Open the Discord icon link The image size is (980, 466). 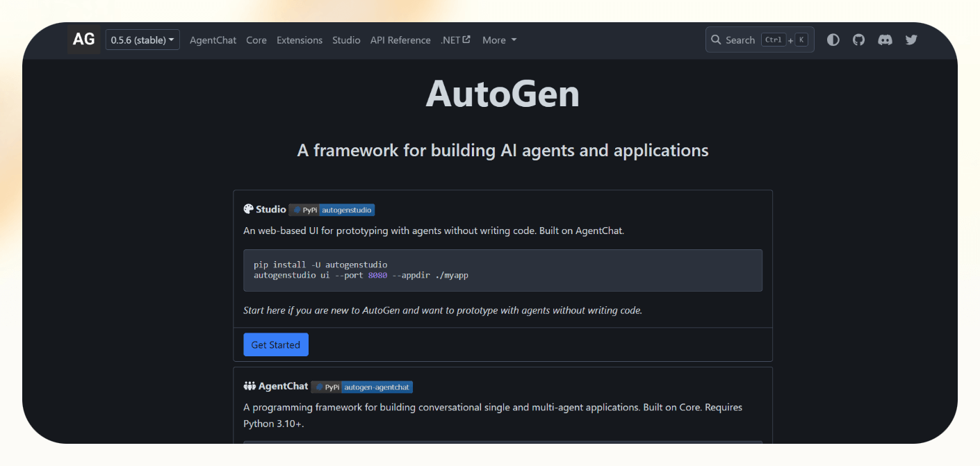pyautogui.click(x=885, y=40)
